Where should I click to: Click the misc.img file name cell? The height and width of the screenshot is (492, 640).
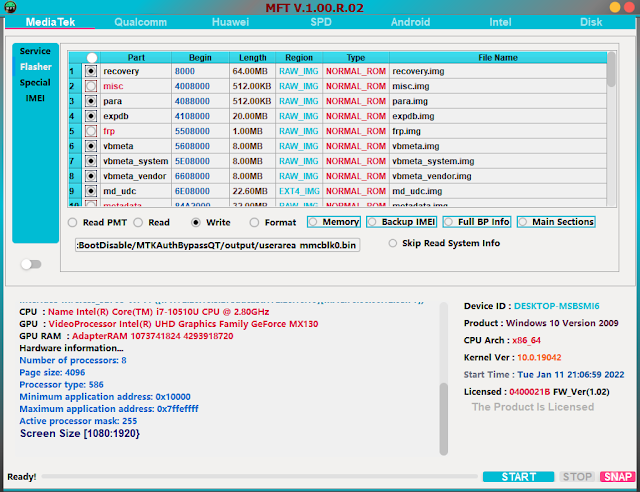point(498,86)
